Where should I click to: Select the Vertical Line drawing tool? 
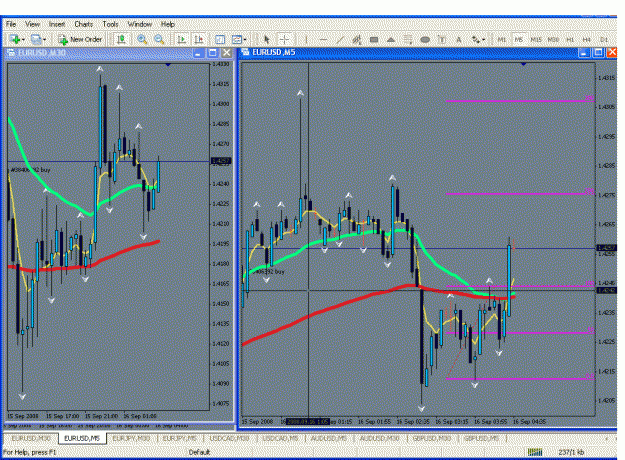click(306, 39)
